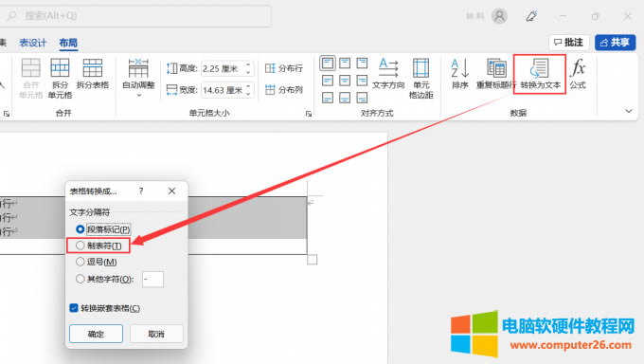Click the 高度 height value field
The image size is (644, 364).
227,68
